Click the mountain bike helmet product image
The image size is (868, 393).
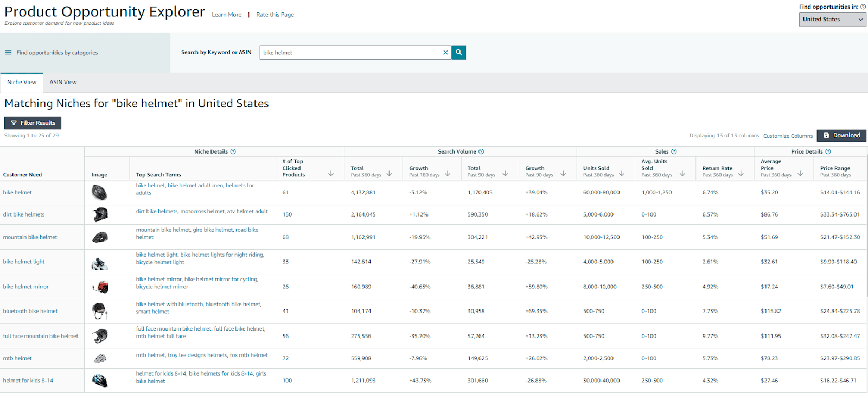point(100,237)
